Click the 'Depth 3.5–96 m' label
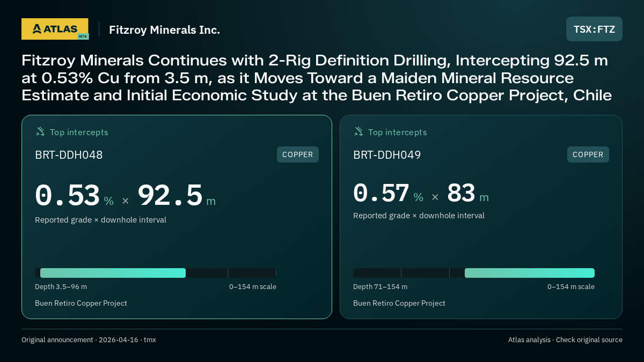The width and height of the screenshot is (644, 362). point(61,287)
